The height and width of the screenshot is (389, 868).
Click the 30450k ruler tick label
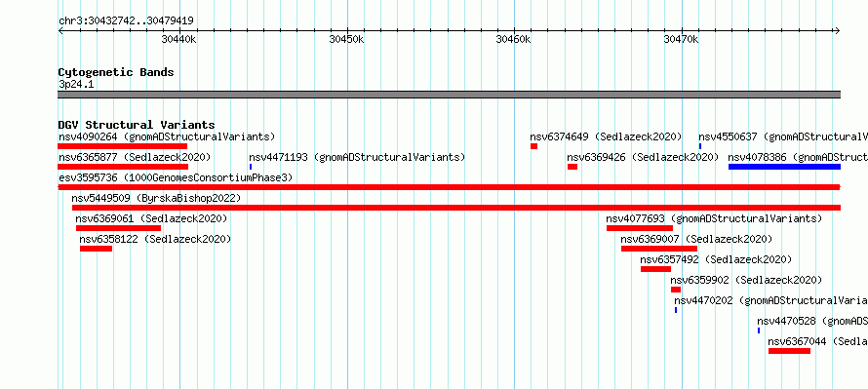click(x=346, y=39)
